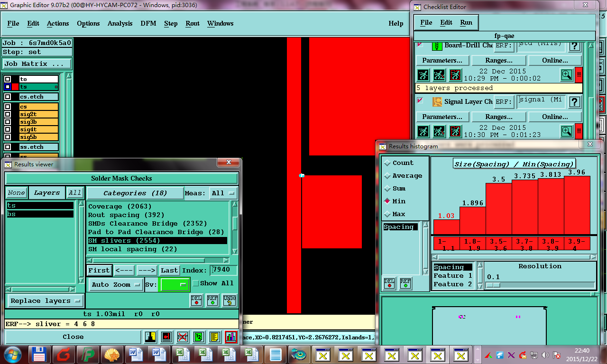This screenshot has width=607, height=364.
Task: Select Average radio in histogram
Action: click(387, 175)
